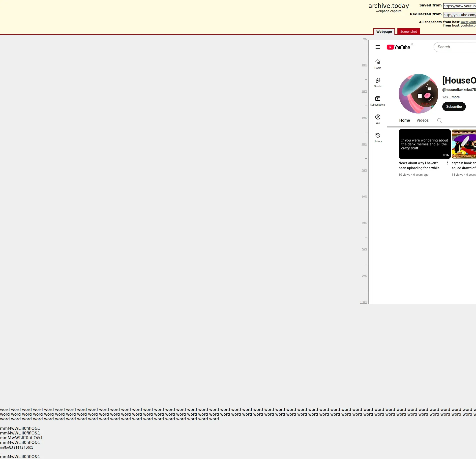476x459 pixels.
Task: Switch to archive Screenshot tab
Action: coord(408,31)
